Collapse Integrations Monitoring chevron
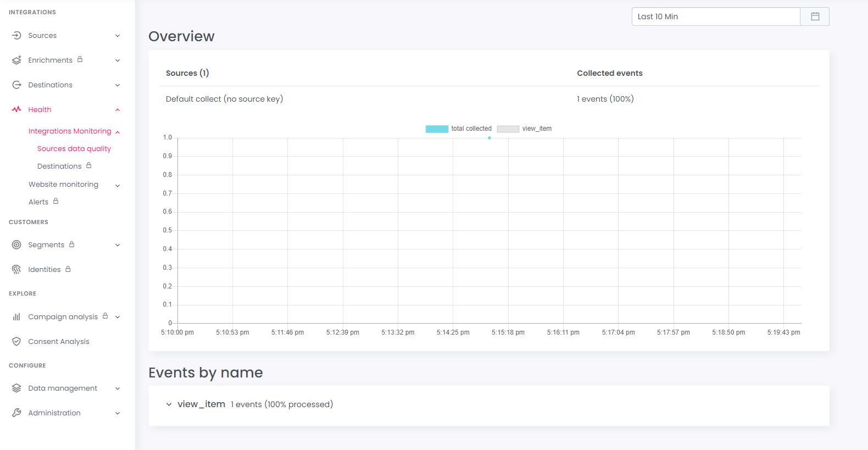 [x=118, y=132]
